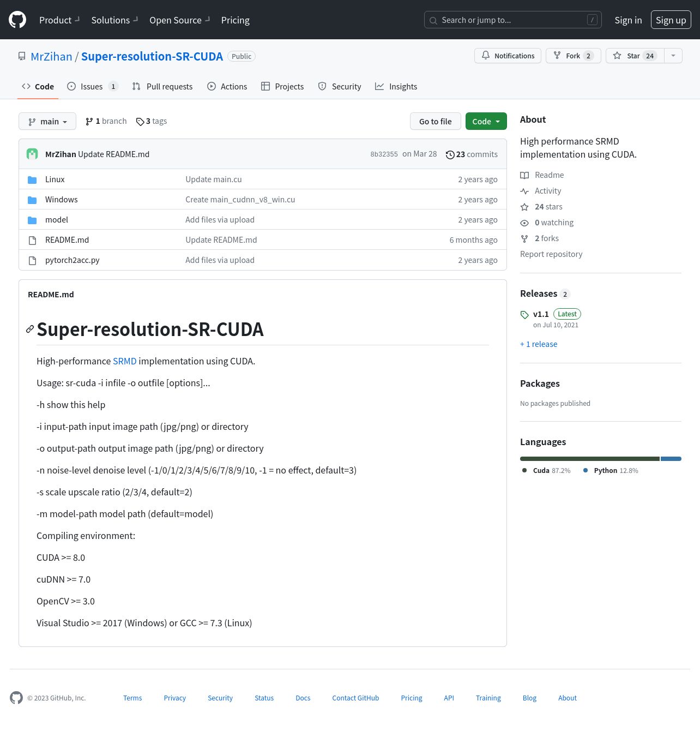Click the fork icon beside 2 forks
The height and width of the screenshot is (731, 700).
click(x=524, y=238)
